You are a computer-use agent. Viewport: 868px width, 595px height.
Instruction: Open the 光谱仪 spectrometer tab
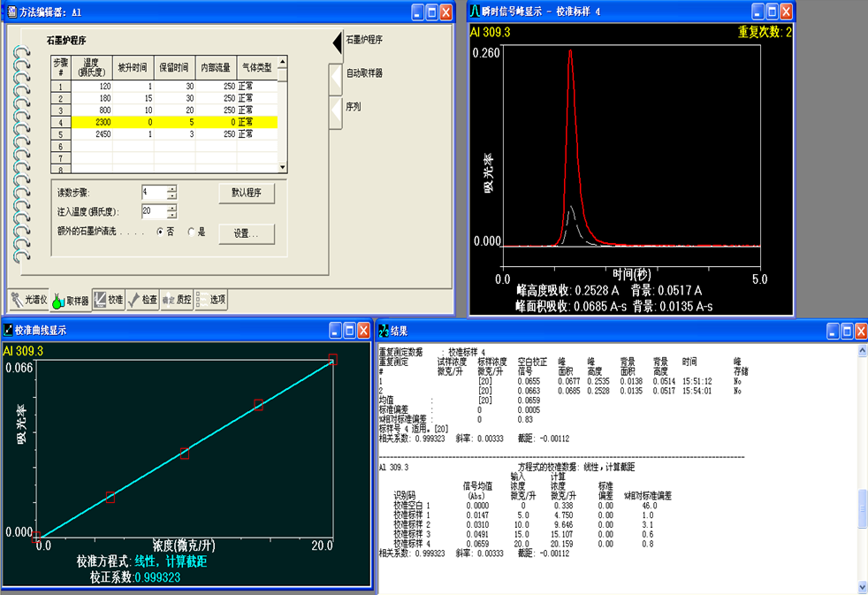pos(28,301)
